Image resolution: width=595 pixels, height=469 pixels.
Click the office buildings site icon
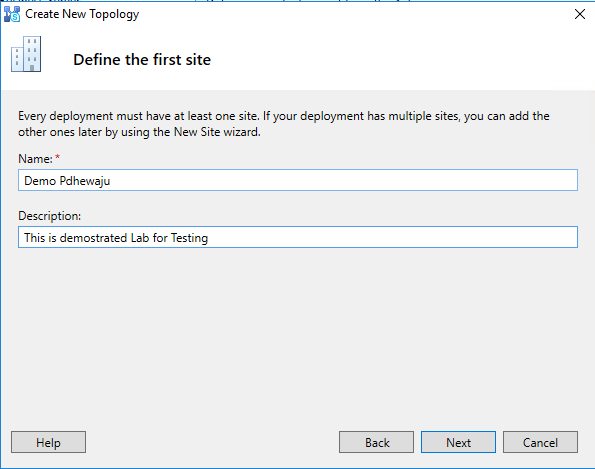pyautogui.click(x=26, y=54)
